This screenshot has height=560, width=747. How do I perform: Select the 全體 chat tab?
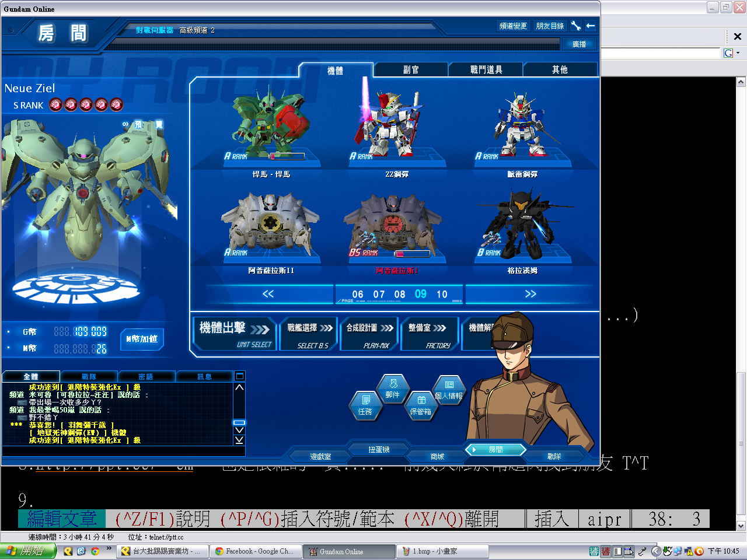31,377
